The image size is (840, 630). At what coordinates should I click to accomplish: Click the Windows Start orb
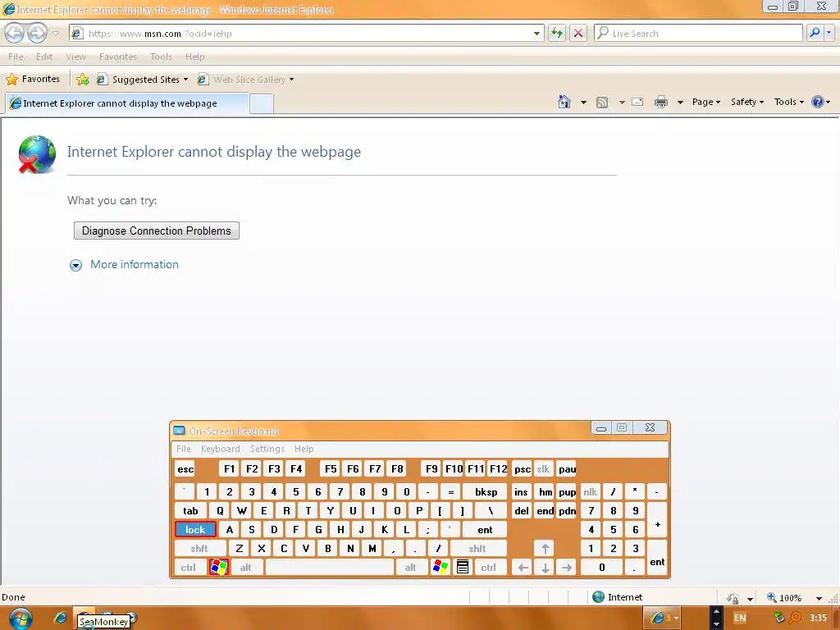point(21,619)
